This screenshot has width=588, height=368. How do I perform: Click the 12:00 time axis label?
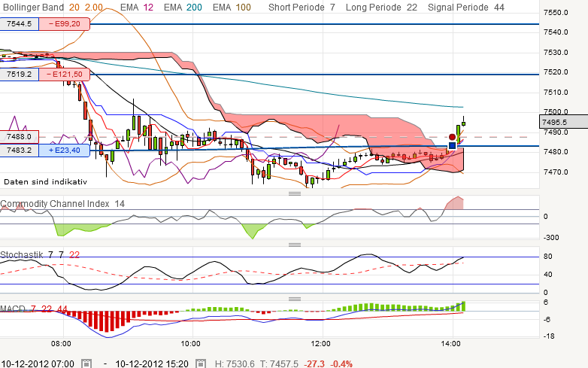pos(320,344)
